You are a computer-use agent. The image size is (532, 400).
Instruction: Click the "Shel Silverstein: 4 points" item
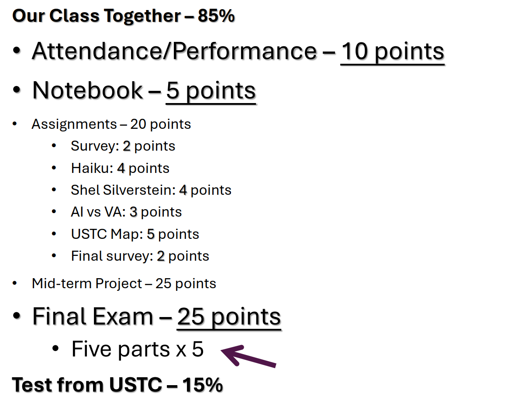(x=151, y=190)
